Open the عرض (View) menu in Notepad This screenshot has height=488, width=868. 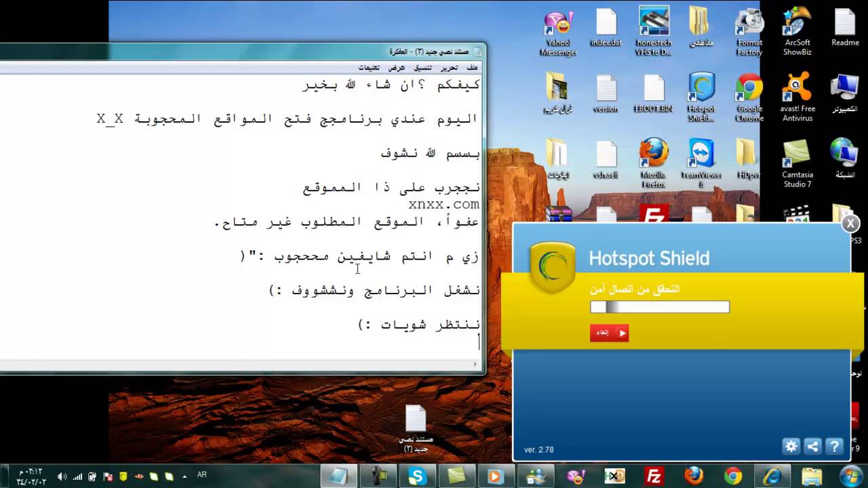click(x=397, y=68)
